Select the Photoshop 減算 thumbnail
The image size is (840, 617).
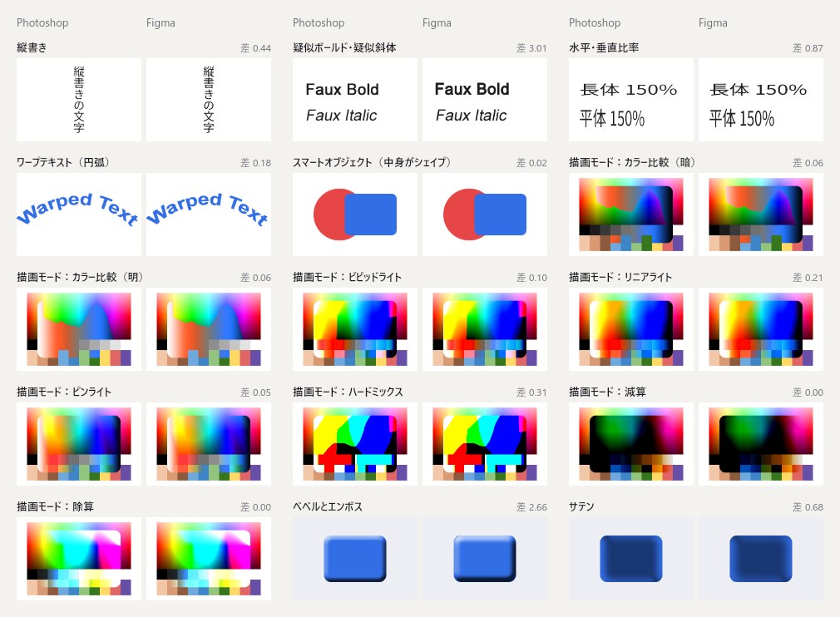(x=631, y=444)
